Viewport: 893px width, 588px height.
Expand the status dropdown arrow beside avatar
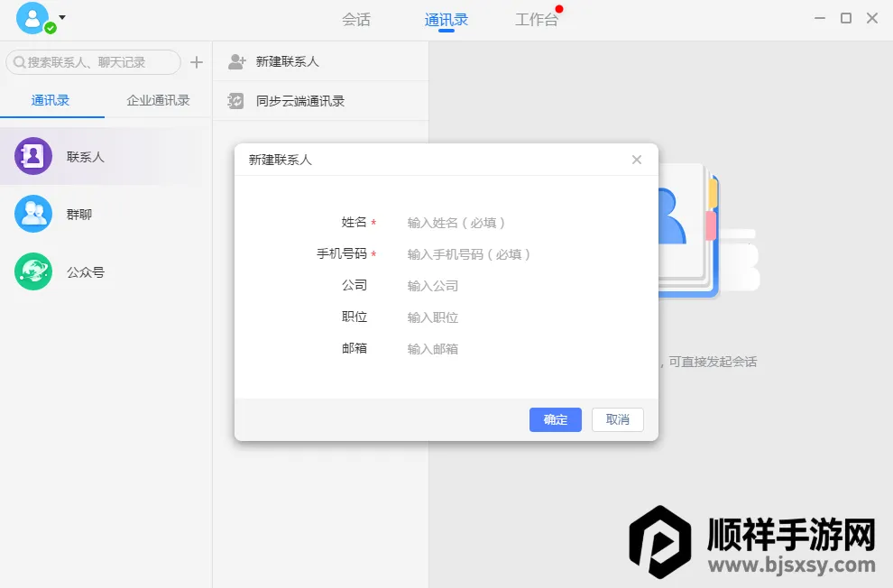pos(61,17)
